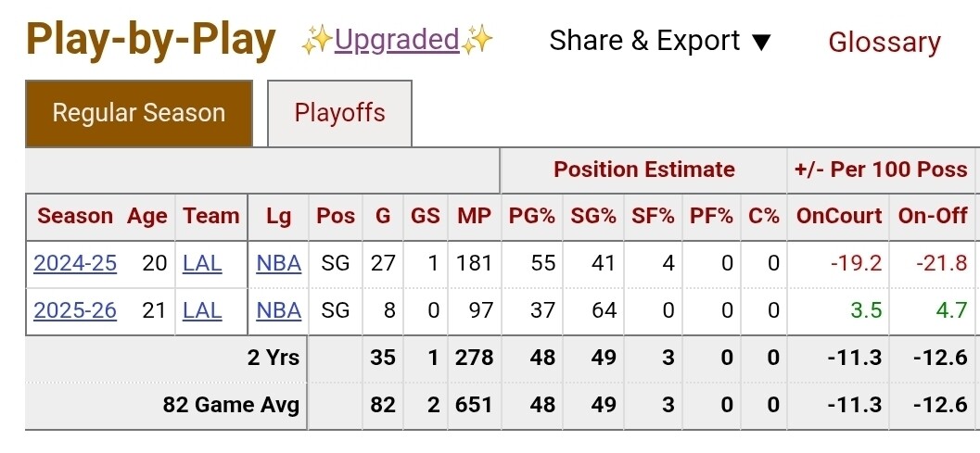This screenshot has height=453, width=980.
Task: Sort by the MP column header
Action: click(x=475, y=216)
